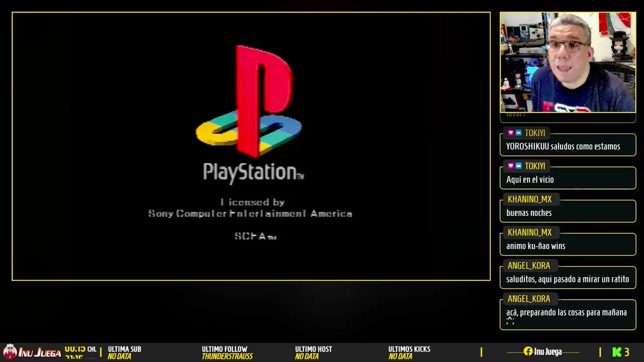The height and width of the screenshot is (362, 644).
Task: Click the 'ULTIMOS KICKS' label
Action: pos(409,349)
